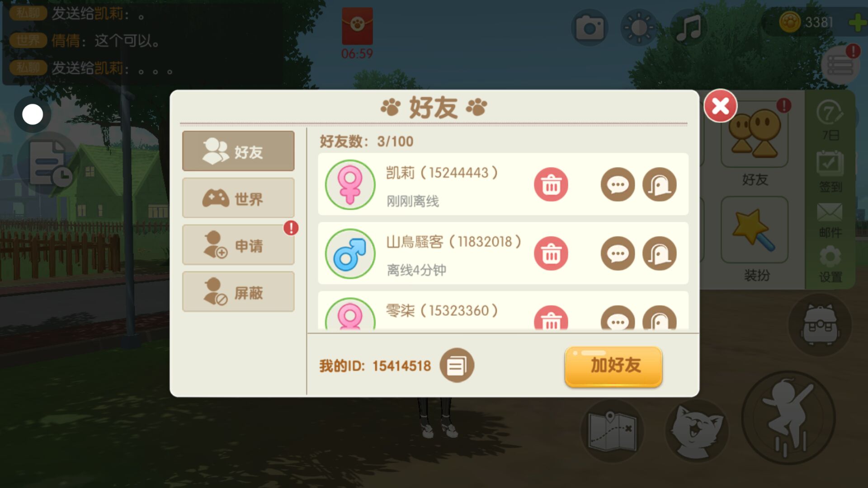
Task: Copy my ID with clipboard icon
Action: 457,365
